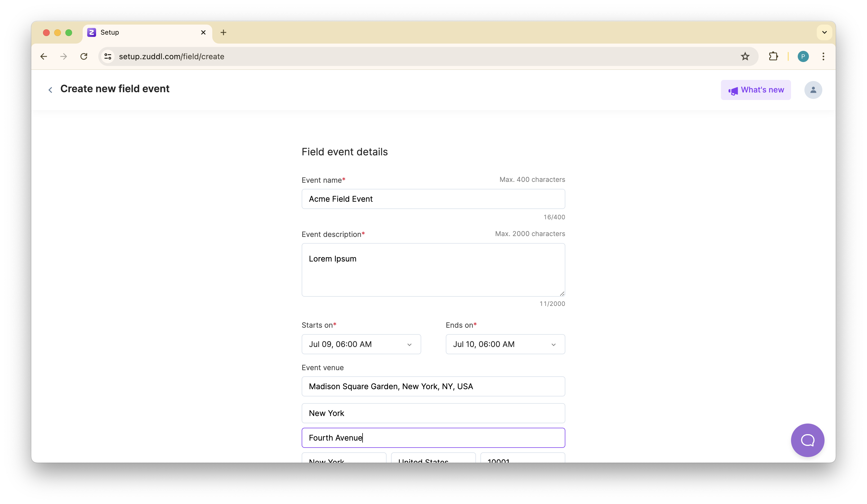Reload the current page
Viewport: 867px width, 504px height.
click(x=84, y=56)
